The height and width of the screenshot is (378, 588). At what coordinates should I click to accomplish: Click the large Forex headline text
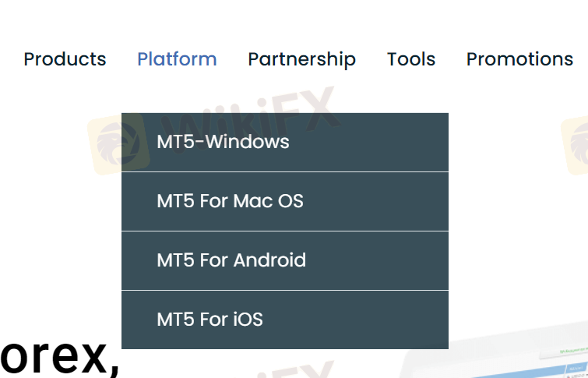tap(58, 360)
